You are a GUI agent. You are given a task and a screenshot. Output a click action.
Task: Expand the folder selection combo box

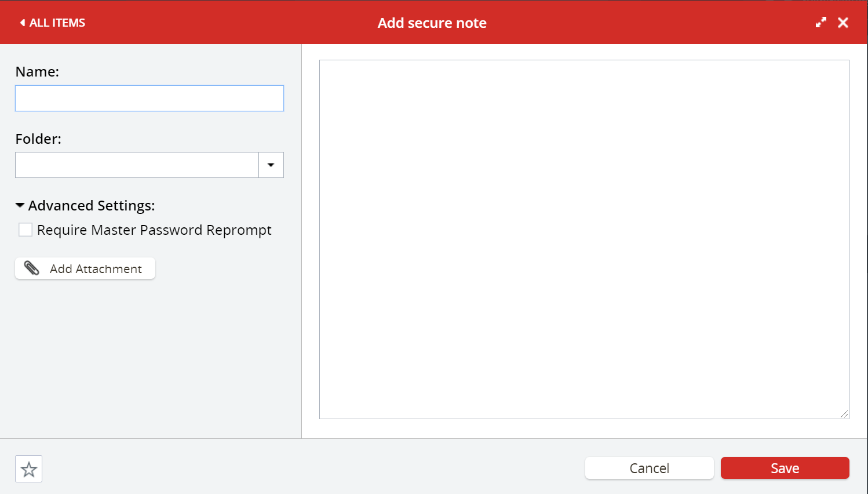[x=271, y=165]
